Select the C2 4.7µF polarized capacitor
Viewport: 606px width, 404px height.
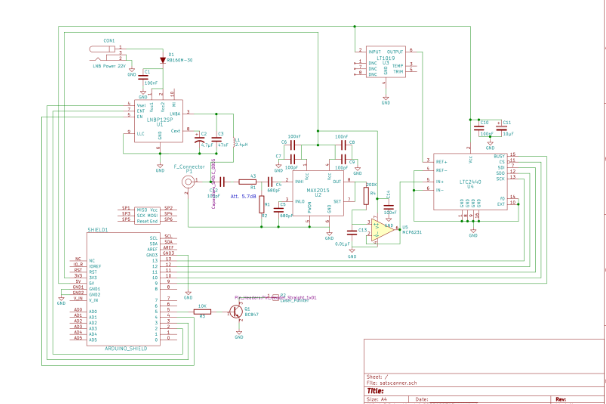[x=198, y=143]
